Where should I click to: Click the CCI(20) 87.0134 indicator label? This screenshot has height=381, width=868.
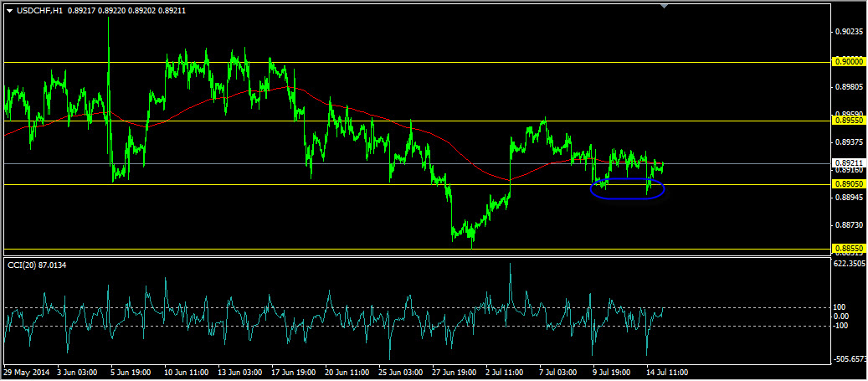[x=35, y=265]
